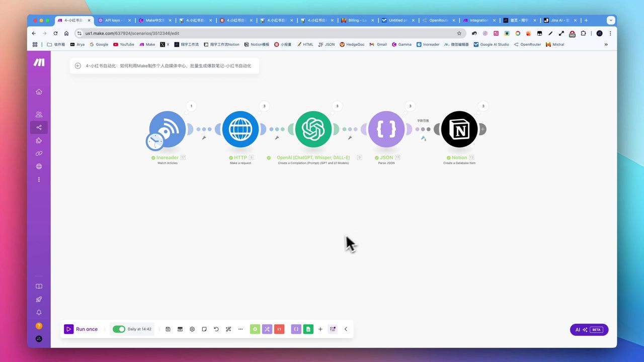644x362 pixels.
Task: Click the Auto-align magic wand icon
Action: point(228,329)
